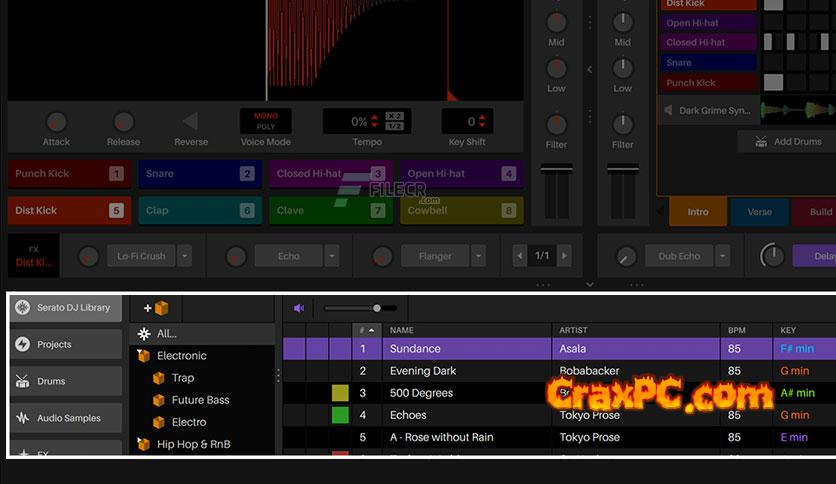Viewport: 836px width, 484px height.
Task: Open the Lo-Fi Crush effect dropdown
Action: pos(184,256)
